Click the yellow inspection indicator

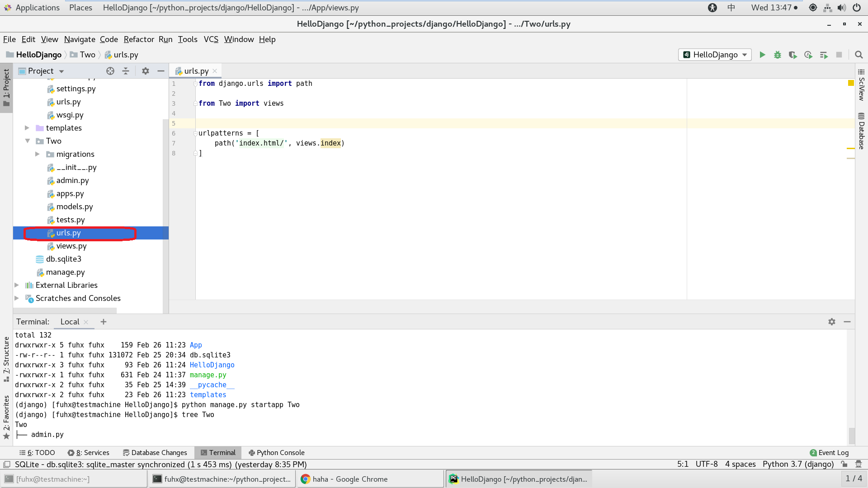[x=851, y=83]
